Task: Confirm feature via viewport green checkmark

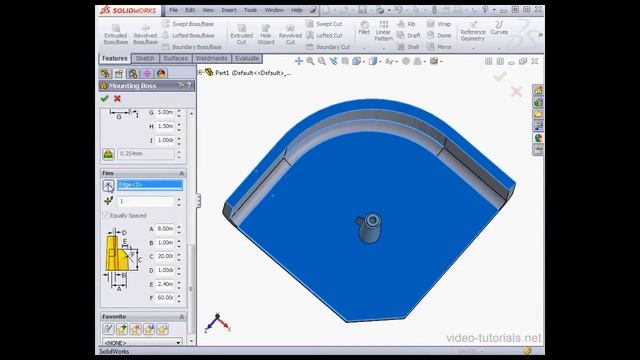Action: point(500,76)
